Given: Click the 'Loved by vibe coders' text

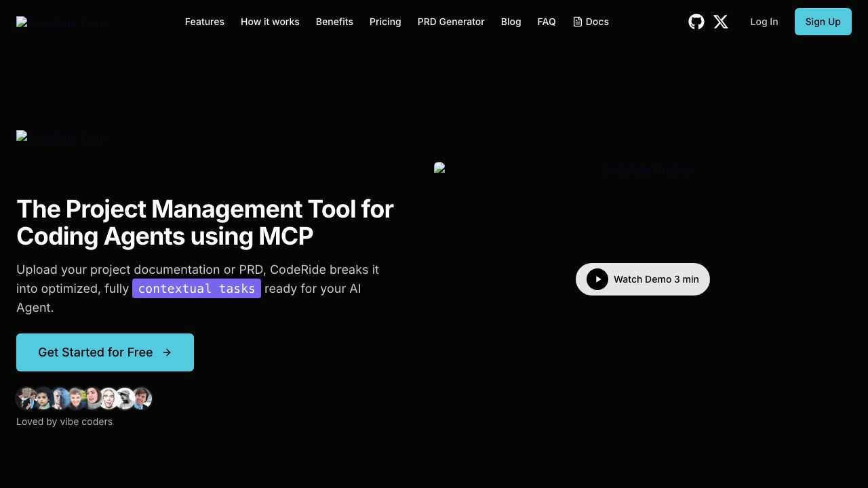Looking at the screenshot, I should tap(64, 422).
